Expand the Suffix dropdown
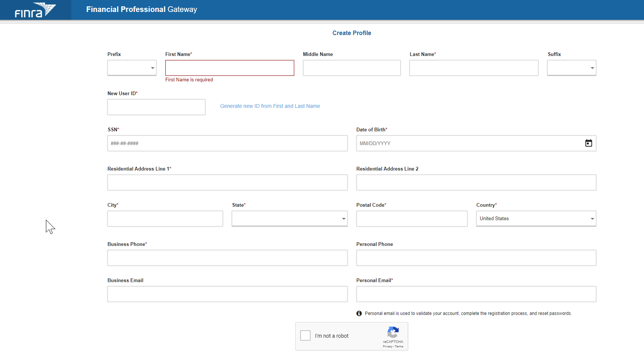Image resolution: width=644 pixels, height=356 pixels. (x=571, y=68)
